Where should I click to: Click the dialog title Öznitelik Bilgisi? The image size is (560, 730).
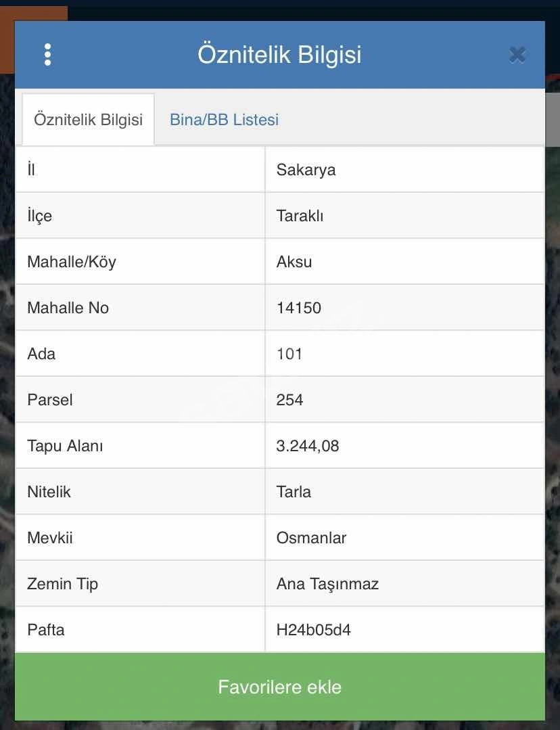pos(279,55)
